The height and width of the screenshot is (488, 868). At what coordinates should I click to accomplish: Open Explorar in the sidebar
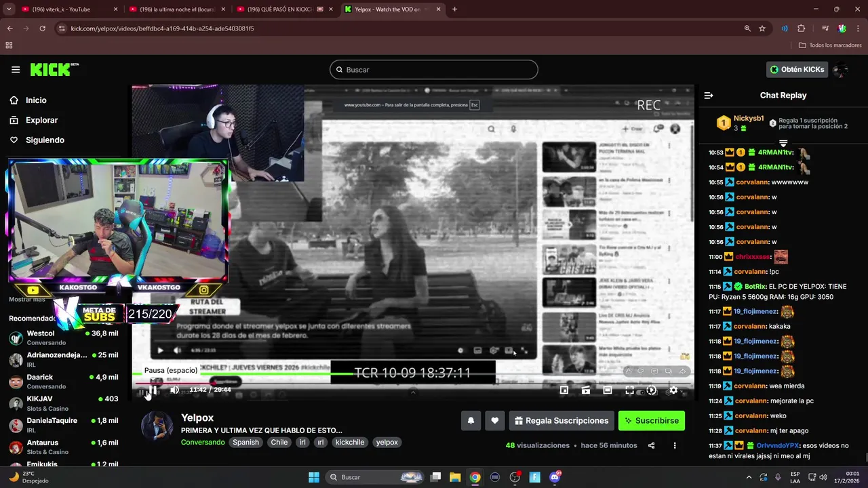tap(41, 120)
